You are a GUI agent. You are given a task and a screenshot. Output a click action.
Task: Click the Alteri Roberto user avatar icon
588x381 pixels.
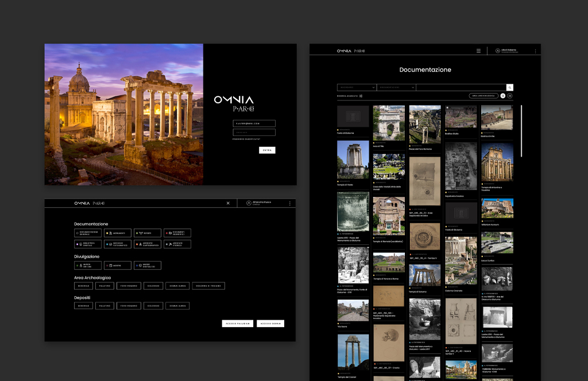(497, 51)
